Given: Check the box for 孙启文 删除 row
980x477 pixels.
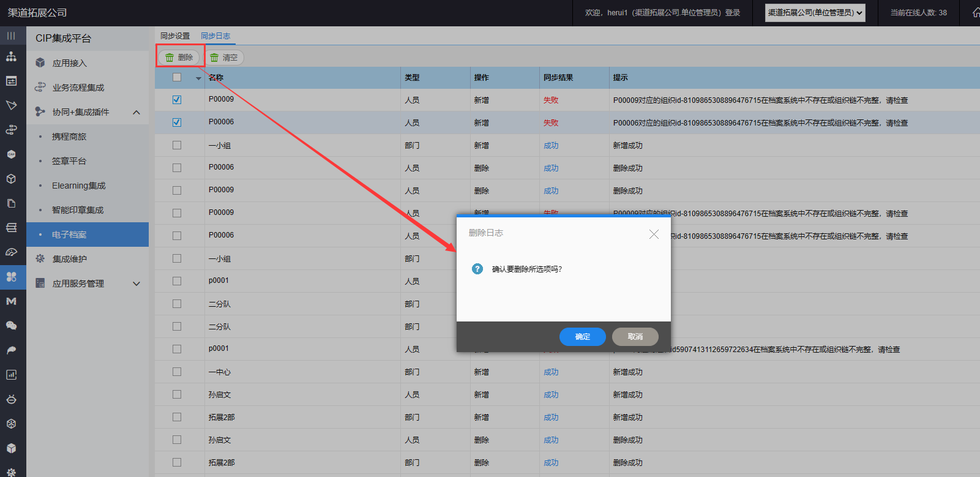Looking at the screenshot, I should 177,439.
